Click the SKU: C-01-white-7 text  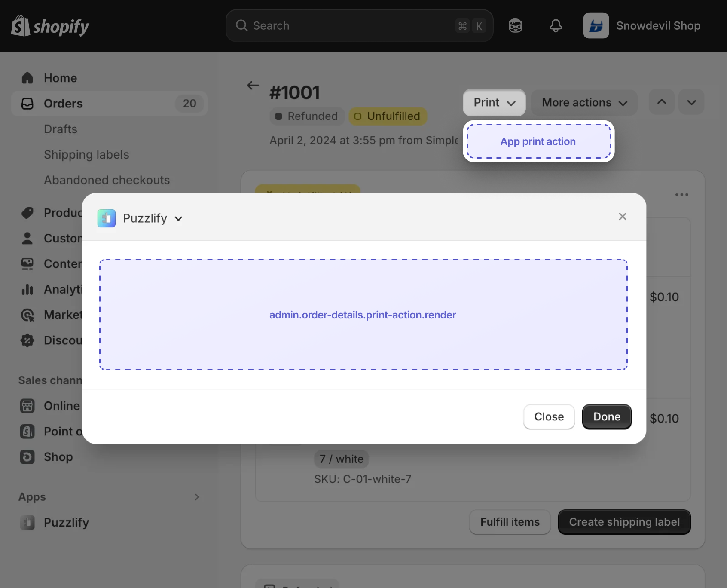(363, 479)
